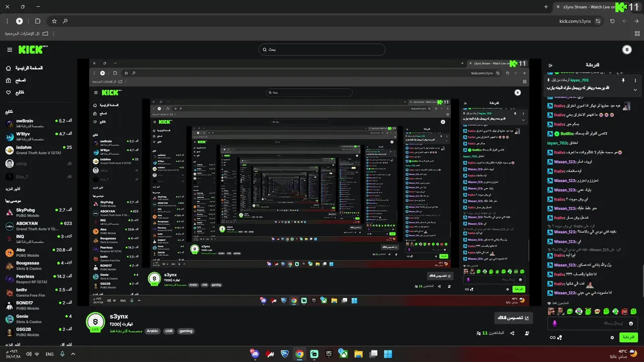
Task: Select INQ channel in sidebar
Action: 38,239
